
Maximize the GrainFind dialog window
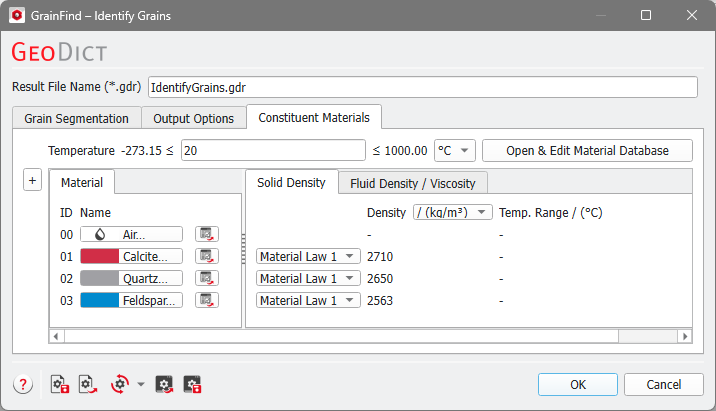pos(646,16)
